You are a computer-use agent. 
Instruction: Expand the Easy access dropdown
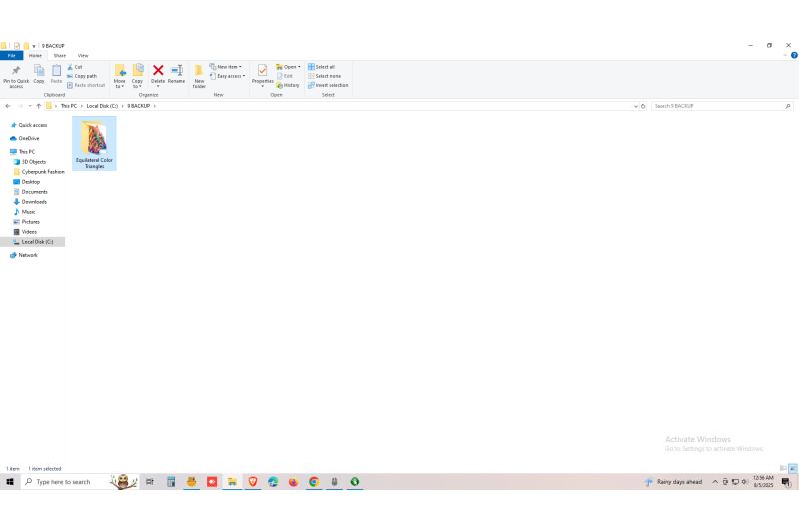pyautogui.click(x=227, y=76)
